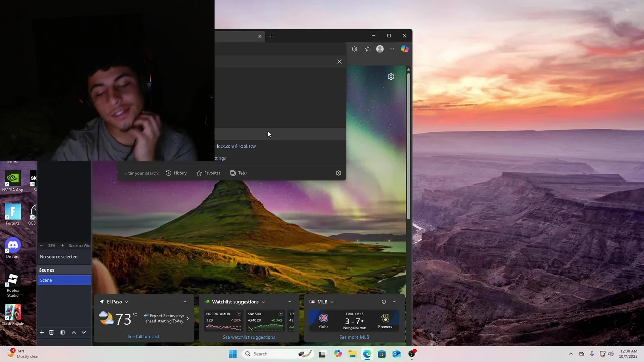Screen dimensions: 644x362
Task: Open the weather widget showing 74°F
Action: pyautogui.click(x=23, y=354)
